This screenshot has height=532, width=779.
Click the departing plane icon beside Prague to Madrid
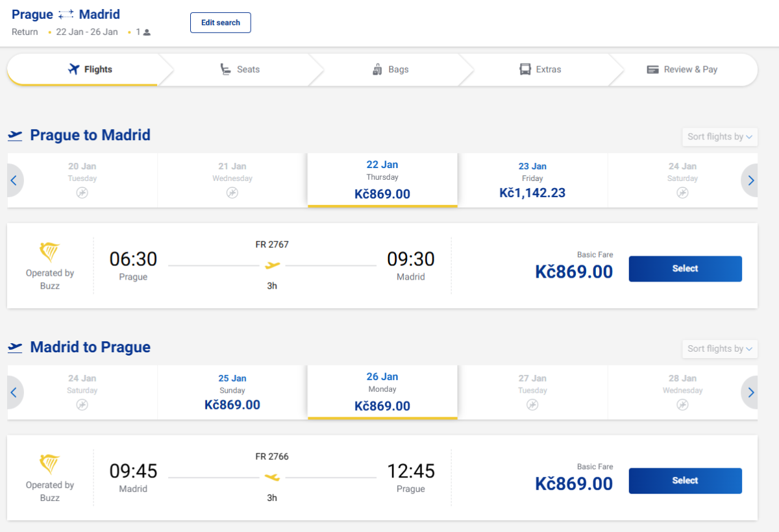point(15,136)
